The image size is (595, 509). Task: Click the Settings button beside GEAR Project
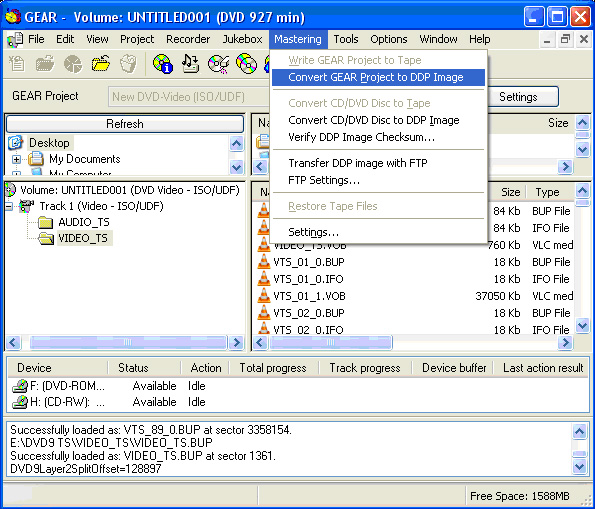tap(518, 97)
